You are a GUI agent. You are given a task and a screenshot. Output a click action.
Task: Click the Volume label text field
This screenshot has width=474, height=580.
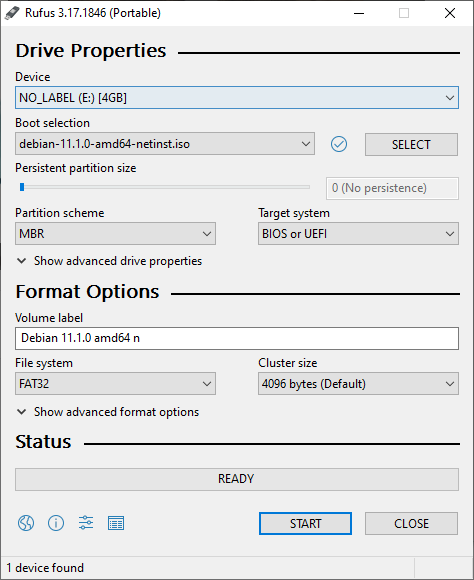pos(237,338)
